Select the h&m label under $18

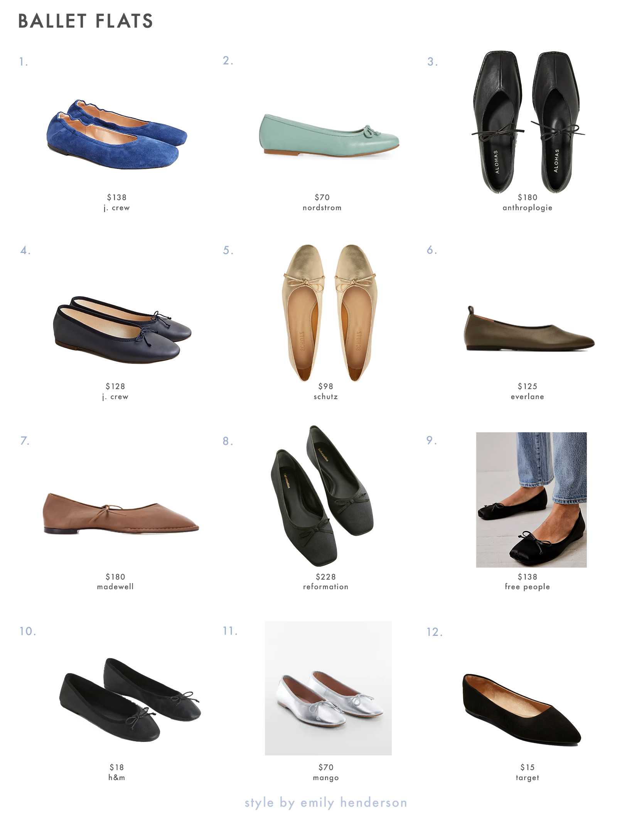(x=116, y=777)
